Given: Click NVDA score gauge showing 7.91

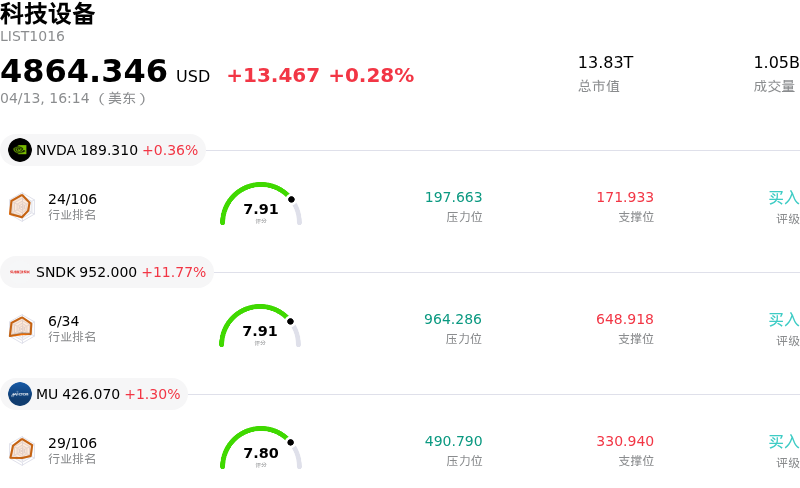Looking at the screenshot, I should [260, 206].
